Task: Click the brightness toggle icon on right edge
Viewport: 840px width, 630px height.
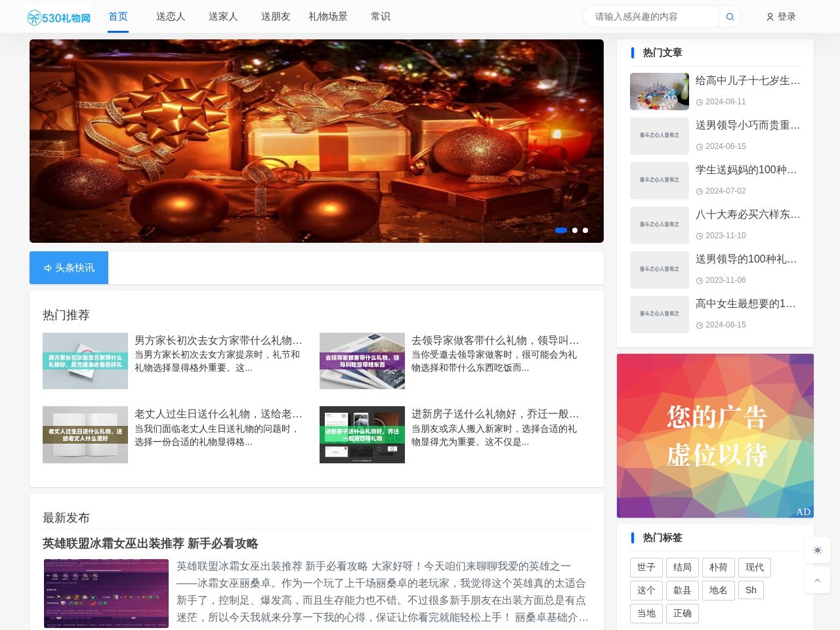Action: pyautogui.click(x=817, y=551)
